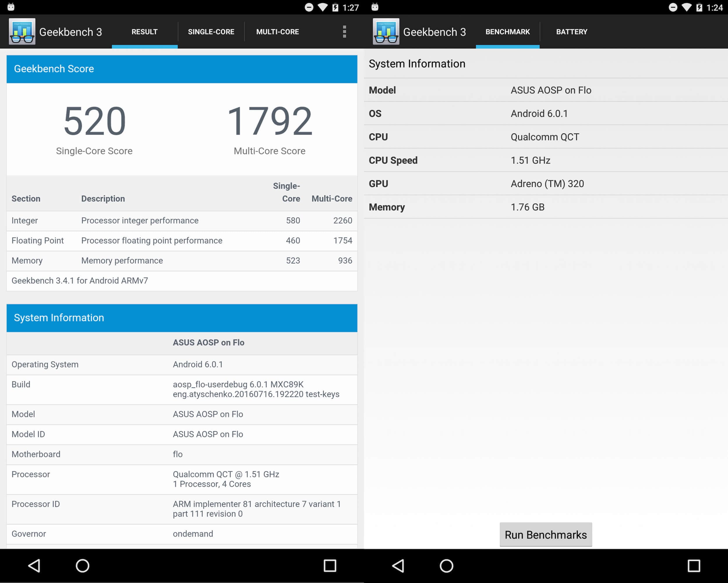Open the MULTI-CORE tab

pyautogui.click(x=278, y=32)
